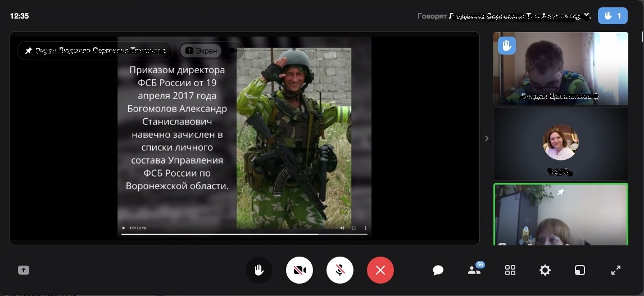Select the Экран tab on the shared screen
Screen dimensions: 644x296
(x=201, y=51)
